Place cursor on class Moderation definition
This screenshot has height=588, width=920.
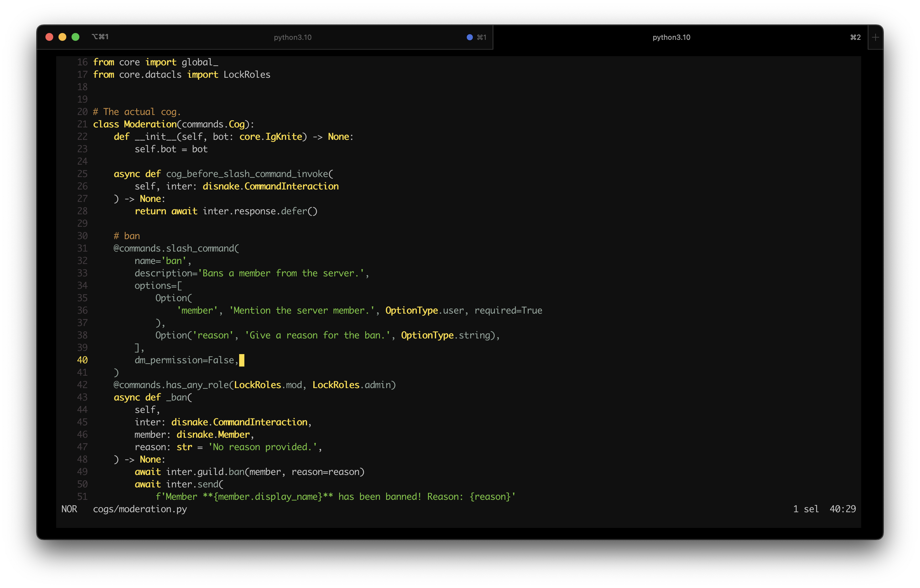click(150, 124)
